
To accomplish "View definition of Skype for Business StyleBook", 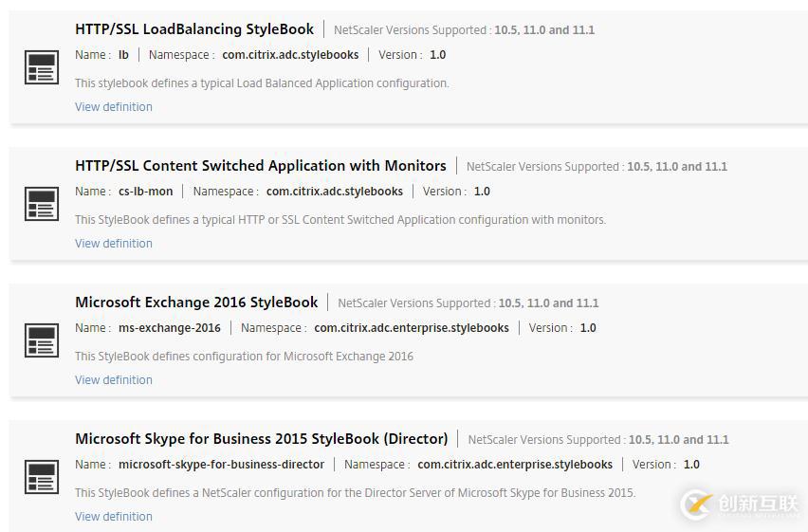I will pyautogui.click(x=114, y=517).
